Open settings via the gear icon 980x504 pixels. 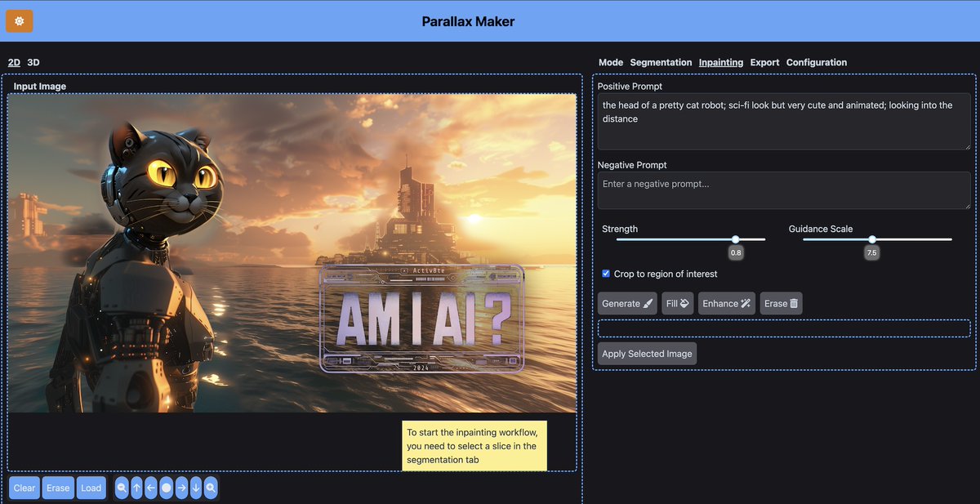pyautogui.click(x=19, y=20)
